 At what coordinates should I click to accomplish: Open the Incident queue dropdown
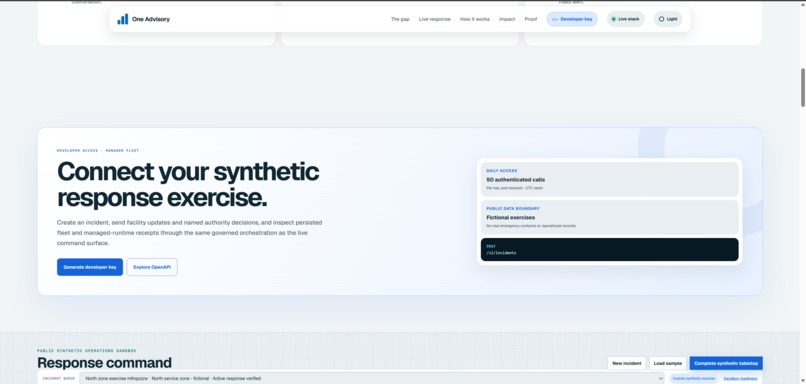[372, 378]
